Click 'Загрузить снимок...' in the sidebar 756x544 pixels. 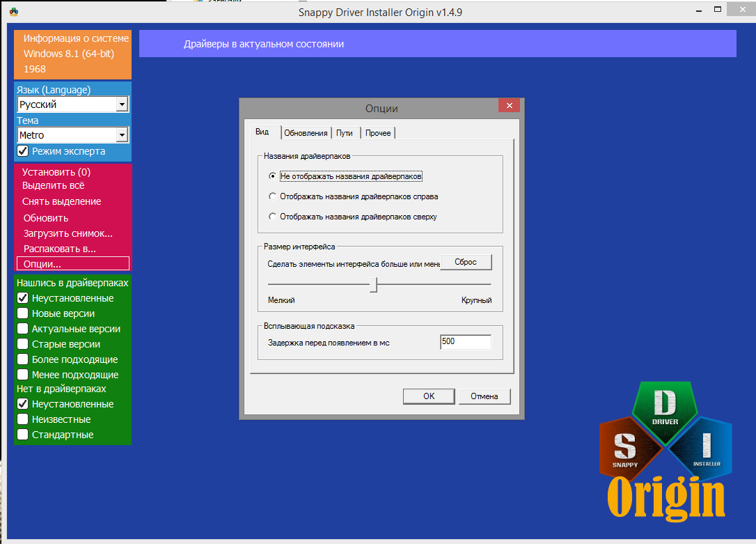(68, 233)
